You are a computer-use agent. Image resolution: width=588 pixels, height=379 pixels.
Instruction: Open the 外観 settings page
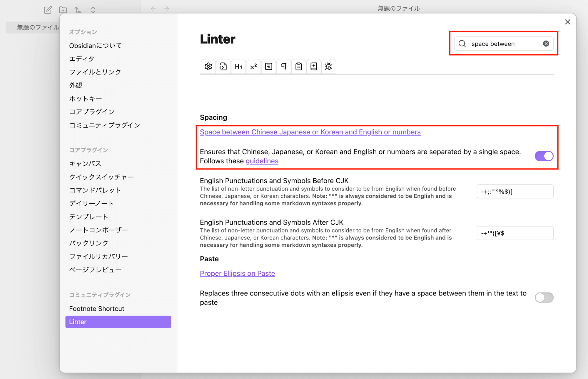pyautogui.click(x=76, y=85)
